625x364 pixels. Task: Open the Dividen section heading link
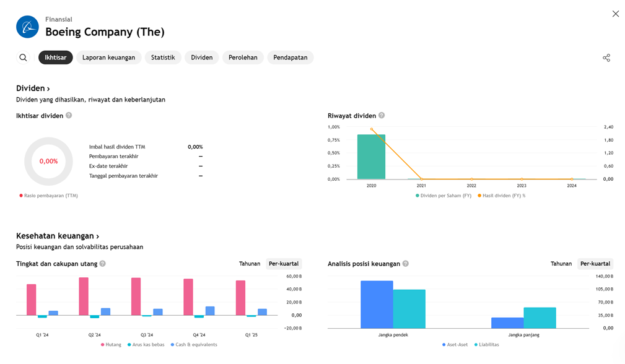33,89
